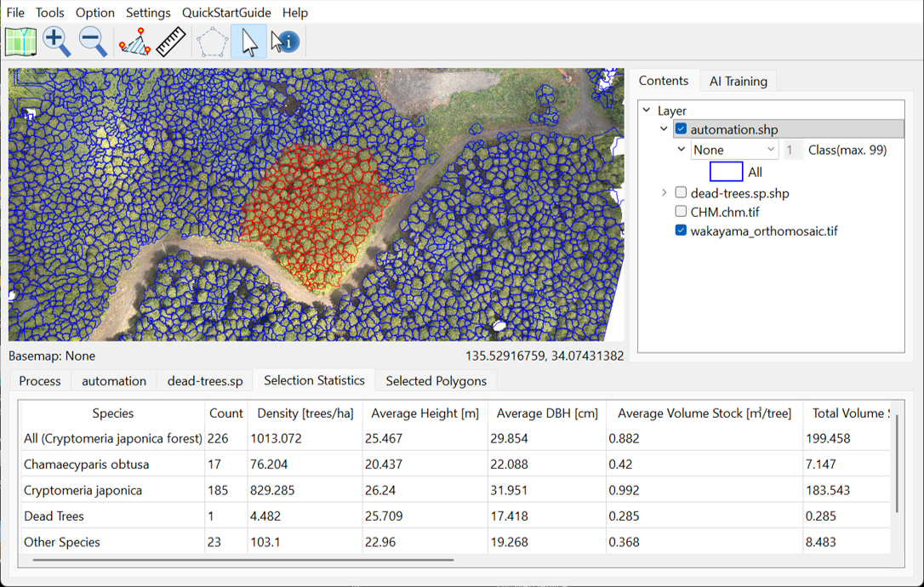The height and width of the screenshot is (587, 924).
Task: Switch to the AI Training tab
Action: pos(738,81)
